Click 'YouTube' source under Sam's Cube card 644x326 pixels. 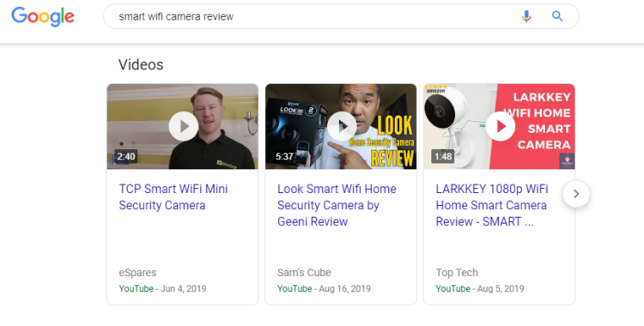(x=295, y=288)
